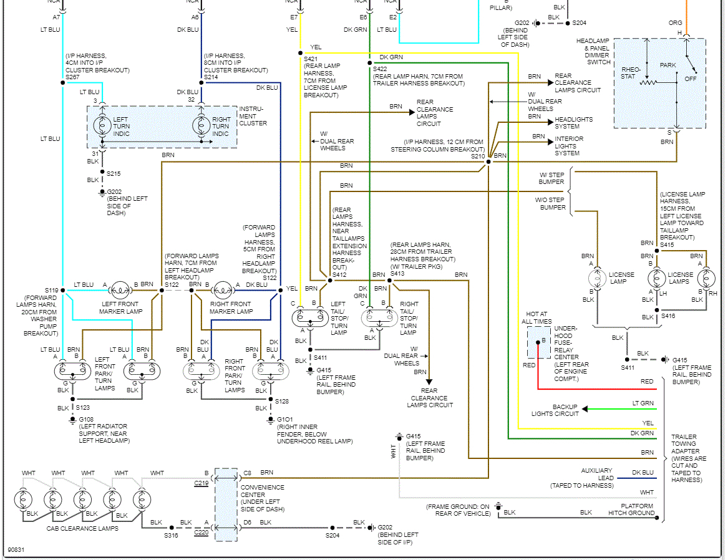Click the convenience center dashed connector box
Viewport: 728px width, 560px height.
click(x=226, y=504)
